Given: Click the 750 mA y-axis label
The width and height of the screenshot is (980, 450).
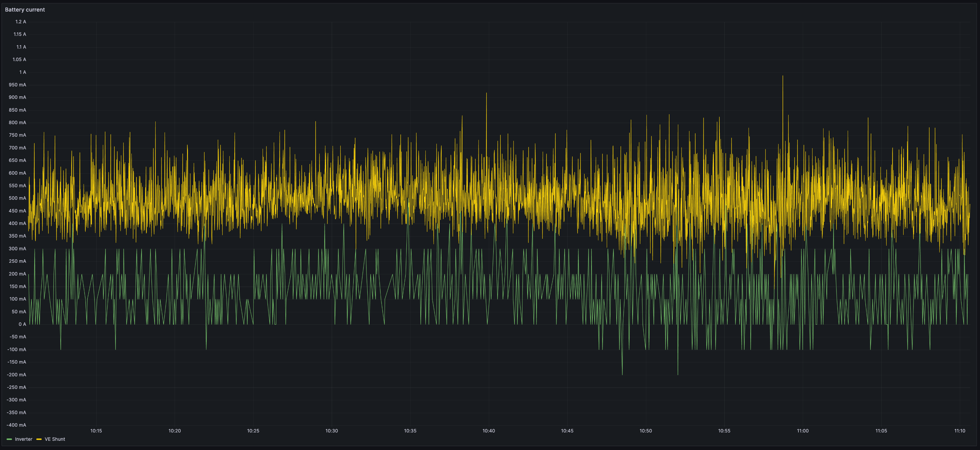Looking at the screenshot, I should coord(18,135).
